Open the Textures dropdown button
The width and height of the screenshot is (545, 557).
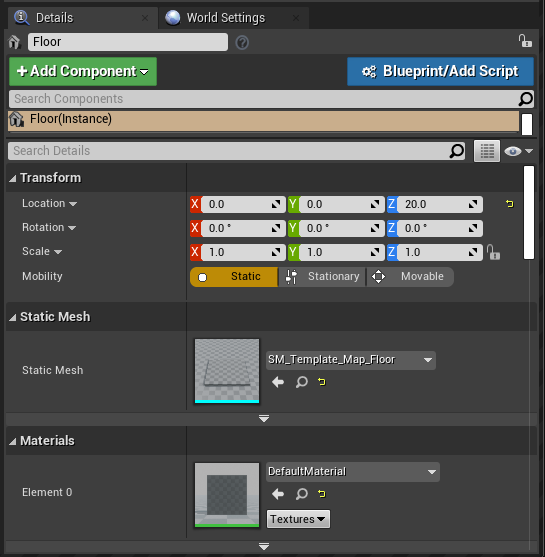(x=298, y=519)
